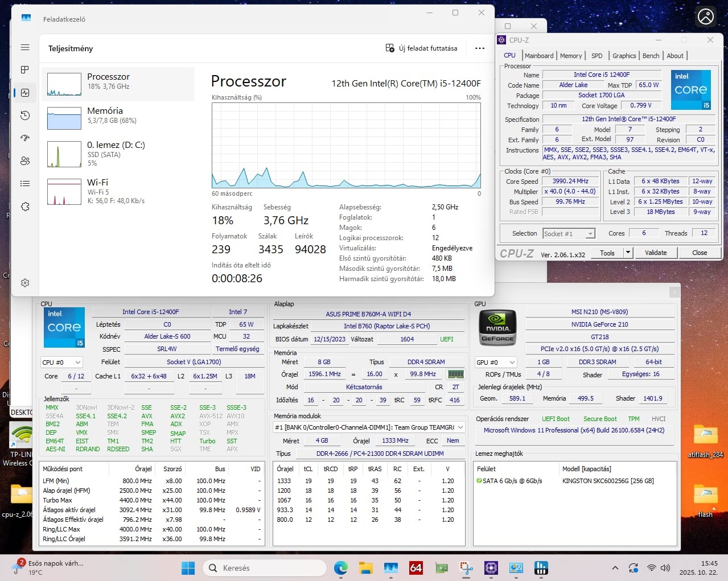Open the Socket #1 selection combo in CPU-Z
The height and width of the screenshot is (581, 728).
pyautogui.click(x=569, y=233)
